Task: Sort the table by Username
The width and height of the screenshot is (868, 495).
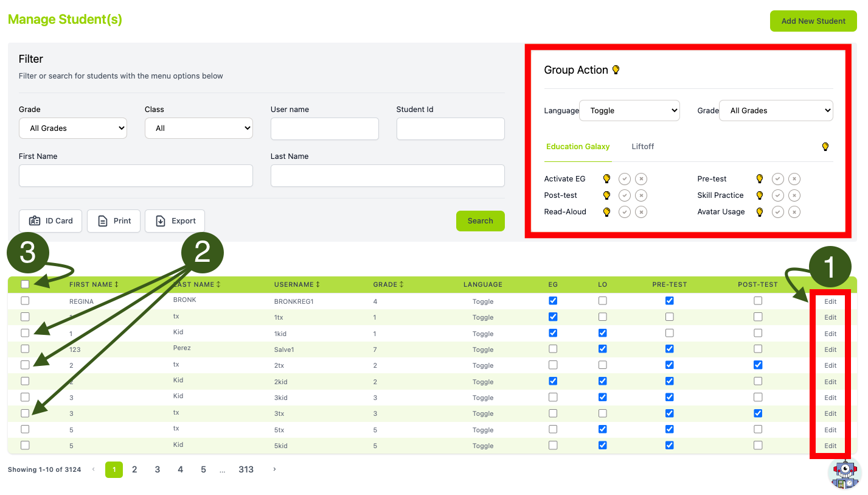Action: 297,284
